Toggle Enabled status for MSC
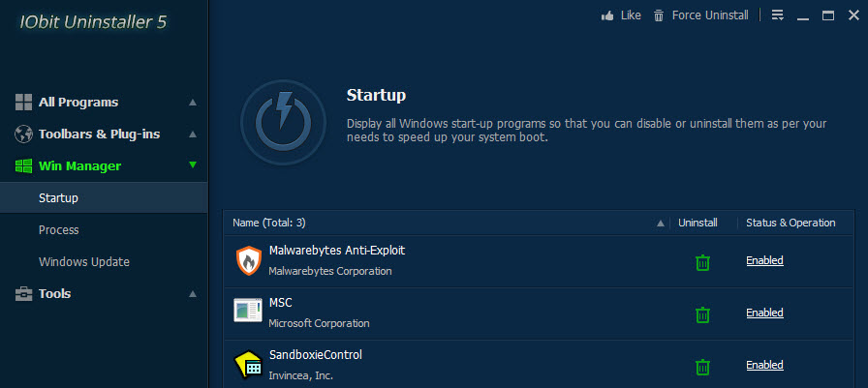The height and width of the screenshot is (388, 868). 764,313
